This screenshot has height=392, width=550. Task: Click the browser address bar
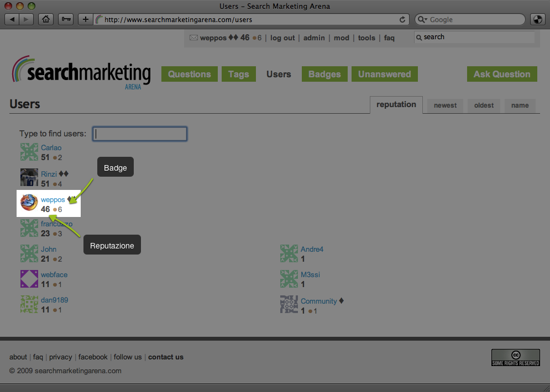(x=251, y=20)
